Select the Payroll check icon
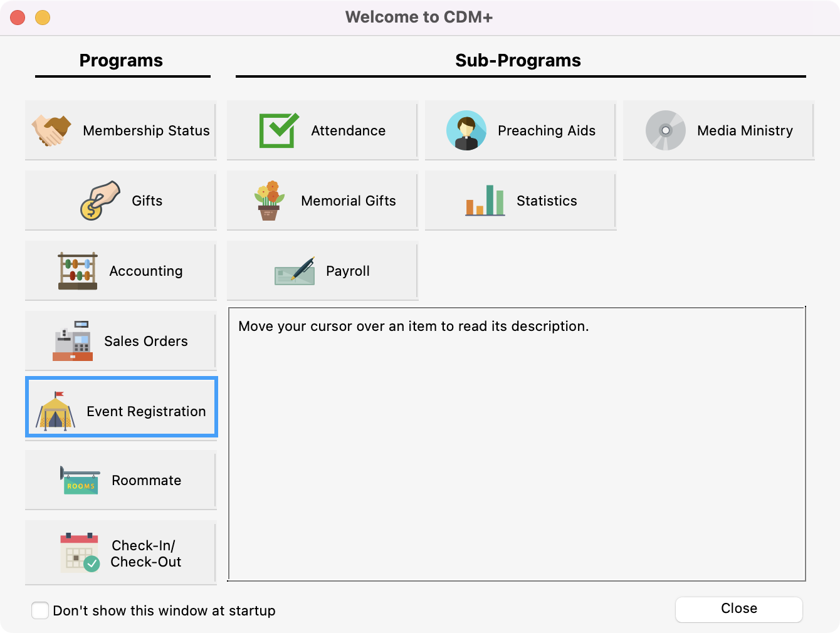The image size is (840, 633). pyautogui.click(x=294, y=271)
